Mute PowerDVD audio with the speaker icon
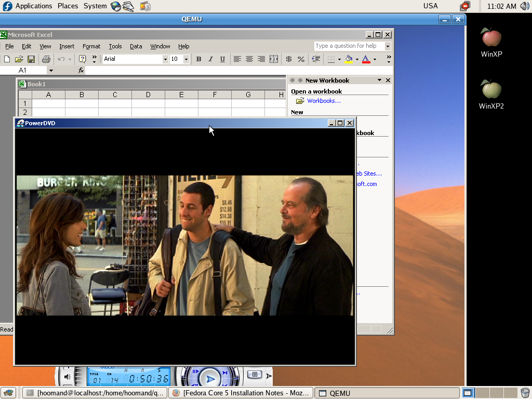 pos(67,377)
